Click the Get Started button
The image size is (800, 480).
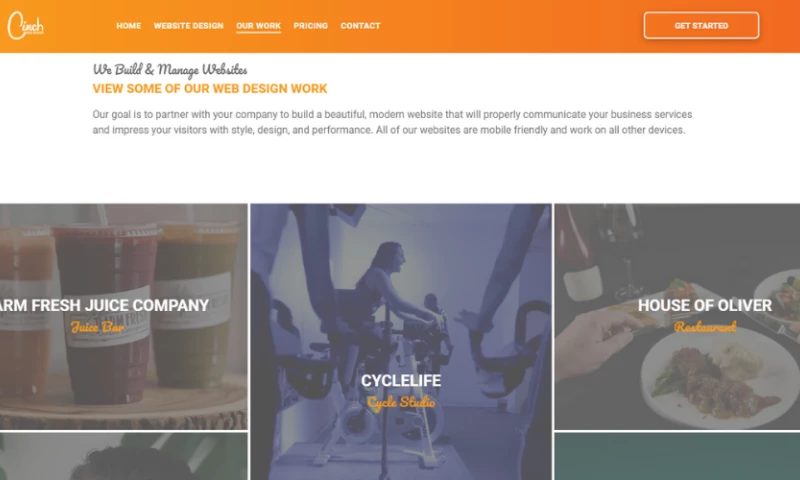coord(701,26)
